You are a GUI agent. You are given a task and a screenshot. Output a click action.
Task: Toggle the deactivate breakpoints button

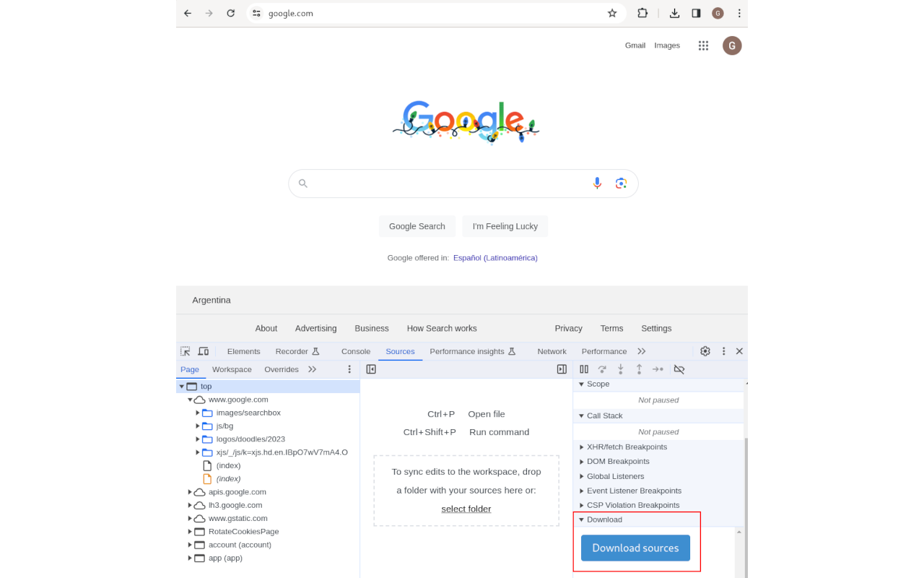[679, 368]
